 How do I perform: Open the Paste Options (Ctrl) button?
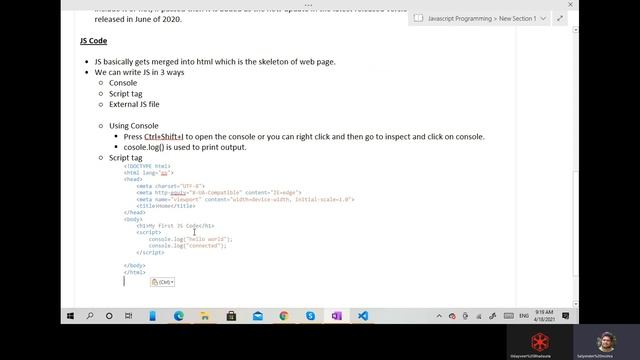(162, 282)
